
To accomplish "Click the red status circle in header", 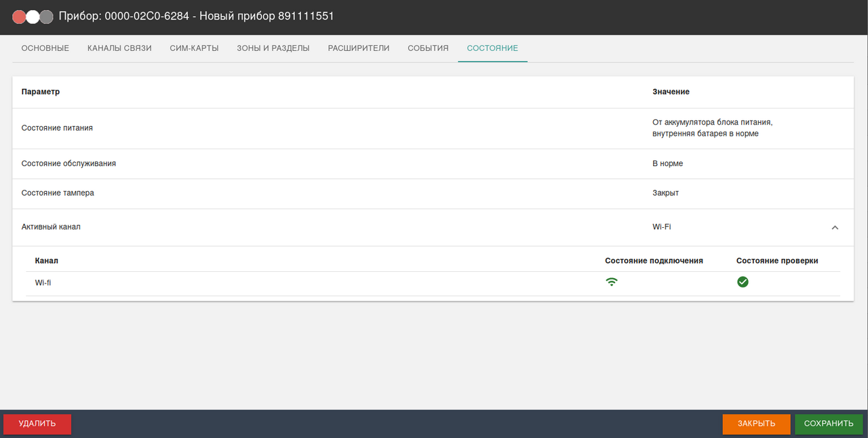I will click(x=20, y=17).
